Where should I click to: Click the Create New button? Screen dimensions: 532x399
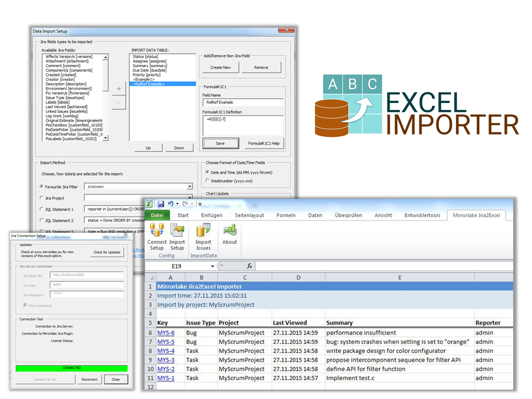tap(221, 68)
